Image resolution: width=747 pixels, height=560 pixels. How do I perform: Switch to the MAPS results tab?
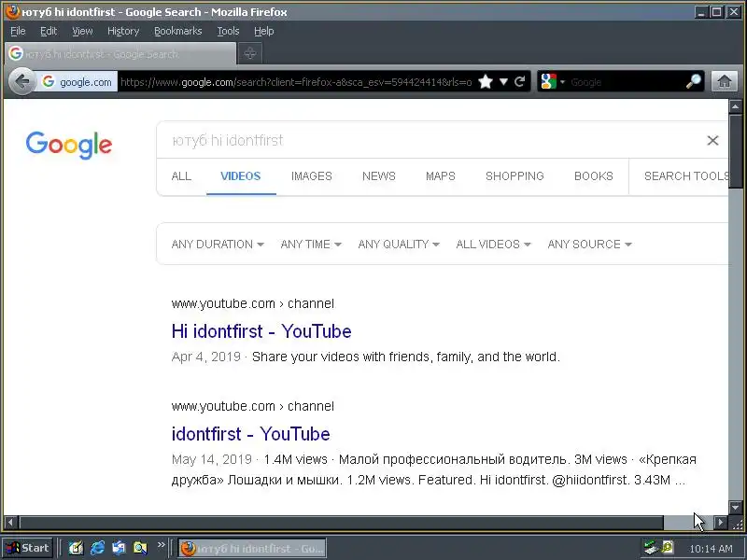[x=441, y=176]
